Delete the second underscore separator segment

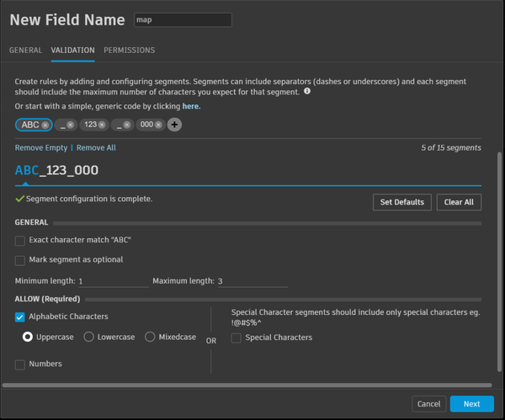coord(127,125)
